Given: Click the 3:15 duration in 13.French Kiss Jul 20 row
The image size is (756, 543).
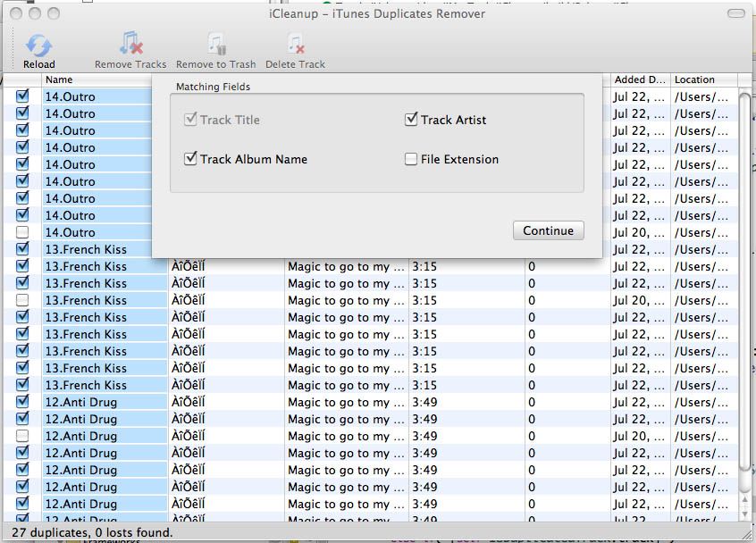Looking at the screenshot, I should point(424,301).
